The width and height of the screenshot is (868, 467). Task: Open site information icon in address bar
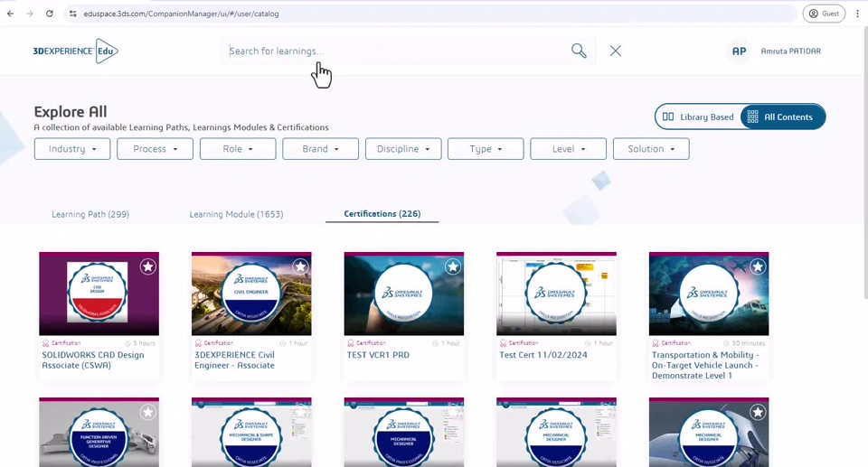pos(72,14)
